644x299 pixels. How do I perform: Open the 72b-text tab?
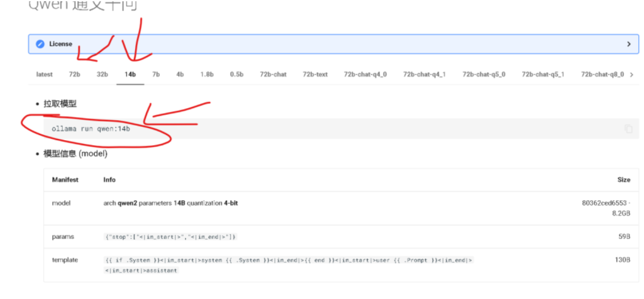coord(315,74)
